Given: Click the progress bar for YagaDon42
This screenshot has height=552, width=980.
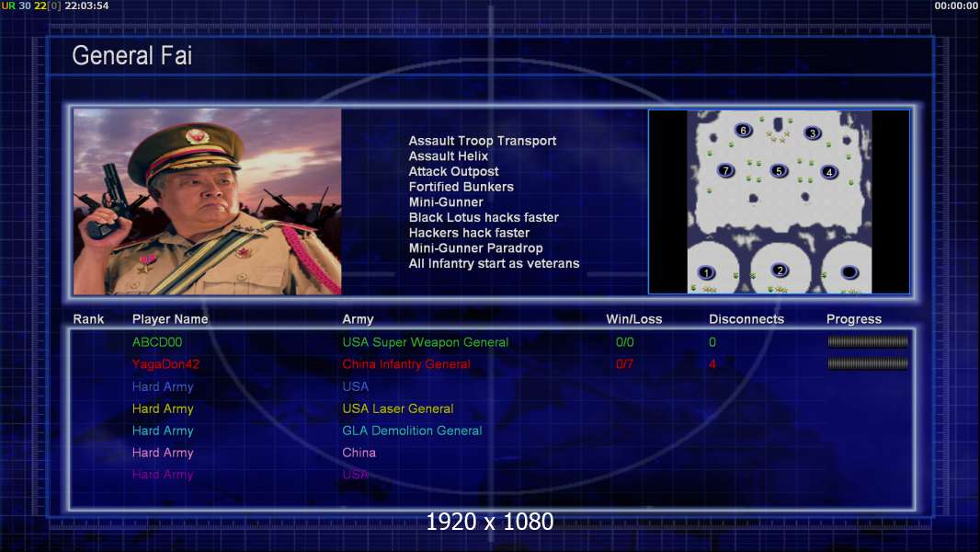Looking at the screenshot, I should (x=868, y=363).
